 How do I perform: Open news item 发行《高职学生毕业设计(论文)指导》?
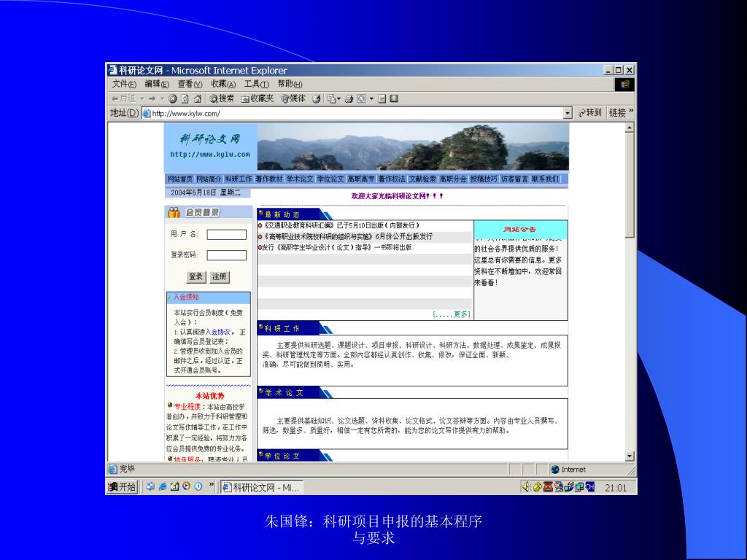pyautogui.click(x=337, y=248)
